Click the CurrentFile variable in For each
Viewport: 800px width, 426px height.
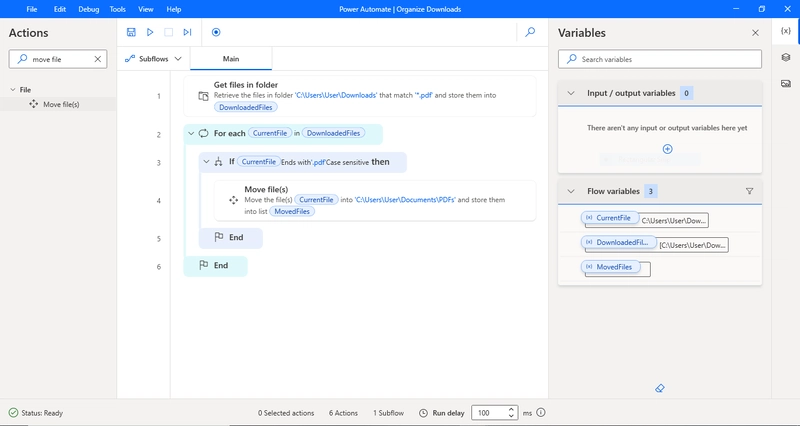click(270, 133)
